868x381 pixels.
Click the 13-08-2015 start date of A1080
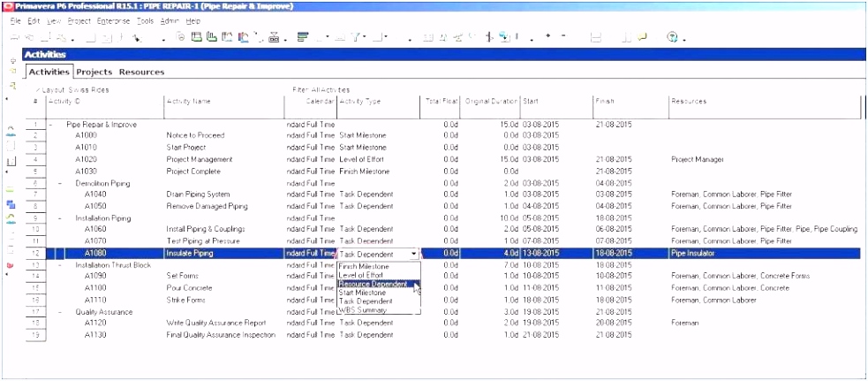(540, 254)
